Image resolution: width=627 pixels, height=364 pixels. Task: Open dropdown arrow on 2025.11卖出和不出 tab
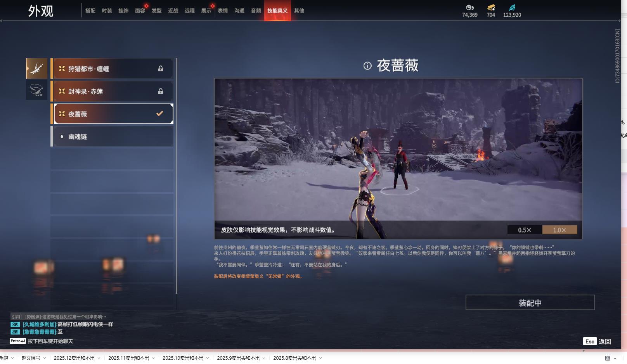pos(153,358)
